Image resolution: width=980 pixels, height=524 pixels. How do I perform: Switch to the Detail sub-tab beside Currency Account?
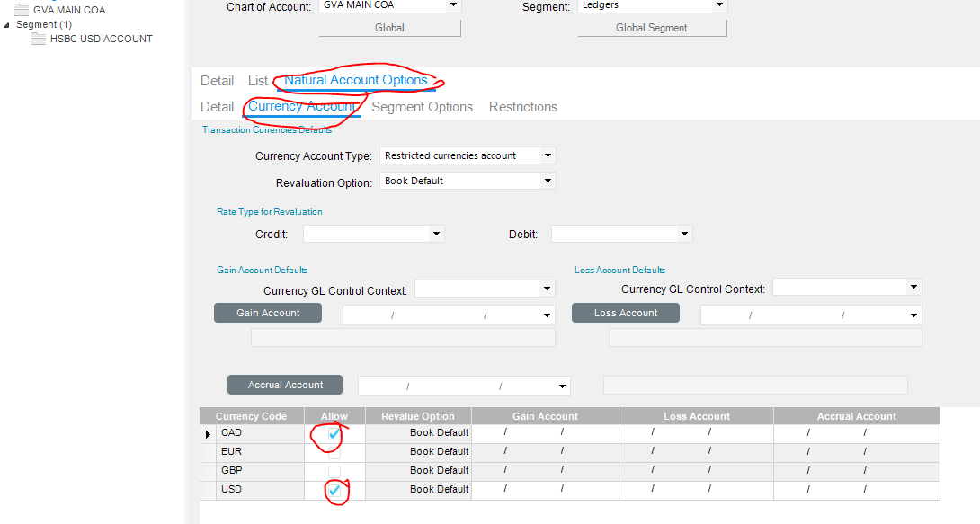click(x=217, y=107)
